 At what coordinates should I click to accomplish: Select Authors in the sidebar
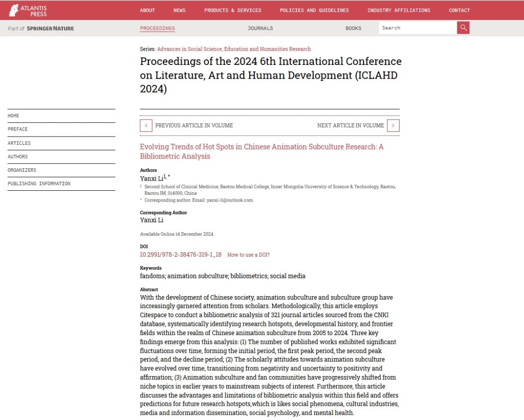61,157
